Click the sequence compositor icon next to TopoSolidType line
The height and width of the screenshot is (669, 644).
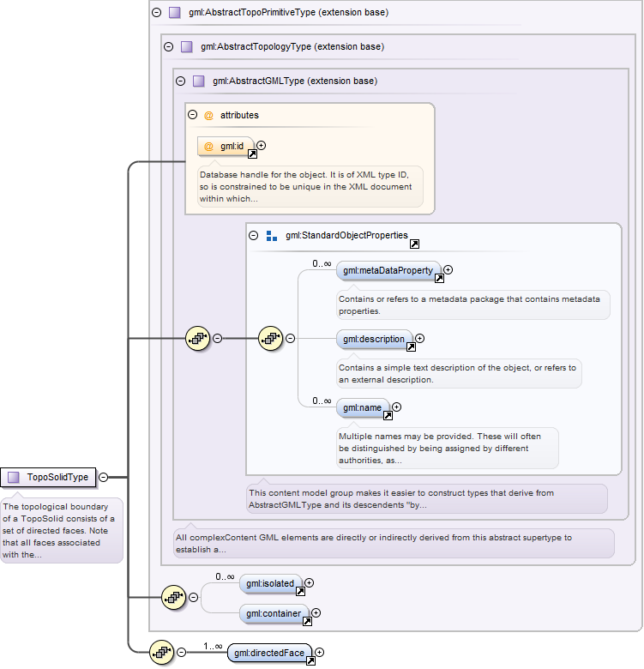point(198,338)
